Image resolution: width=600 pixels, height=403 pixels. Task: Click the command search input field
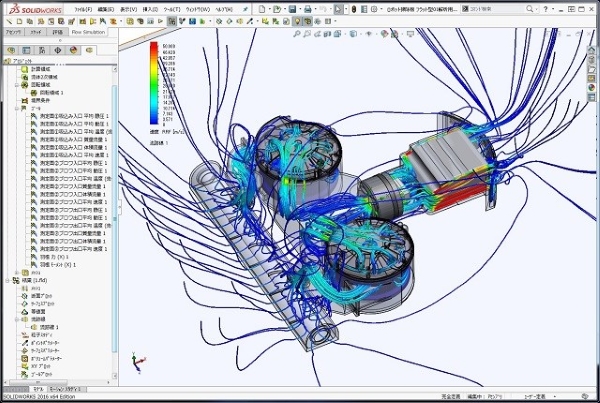pyautogui.click(x=490, y=8)
